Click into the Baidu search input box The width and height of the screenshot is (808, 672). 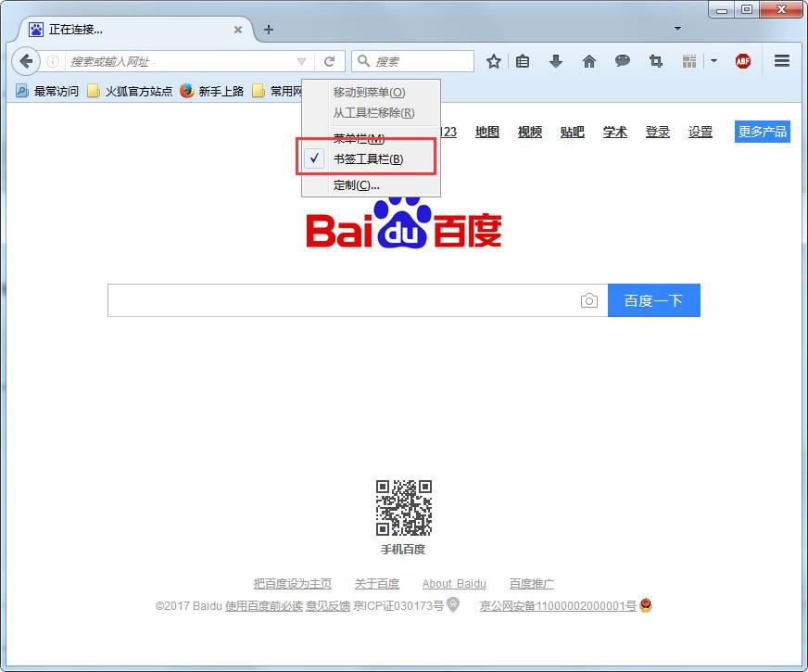[x=343, y=300]
